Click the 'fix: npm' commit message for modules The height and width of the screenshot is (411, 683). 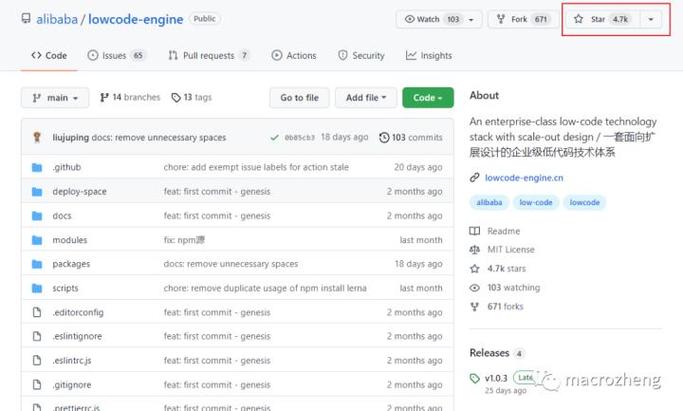coord(184,240)
